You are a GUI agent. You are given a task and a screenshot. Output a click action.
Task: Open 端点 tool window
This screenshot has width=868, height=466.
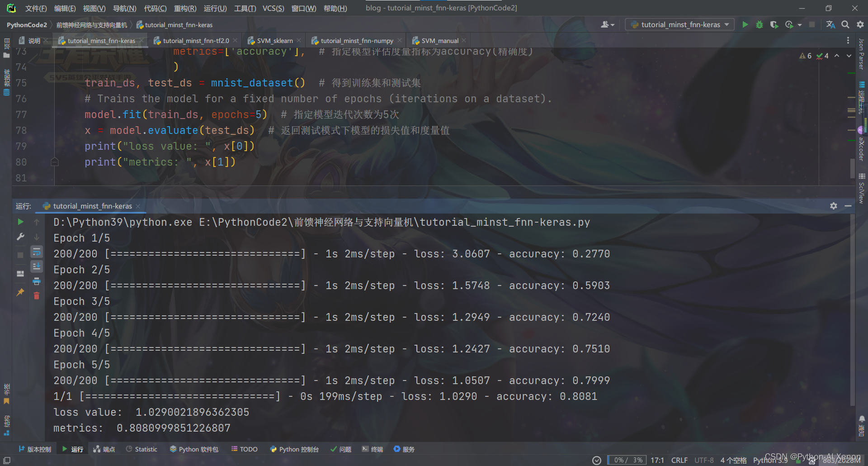tap(104, 449)
